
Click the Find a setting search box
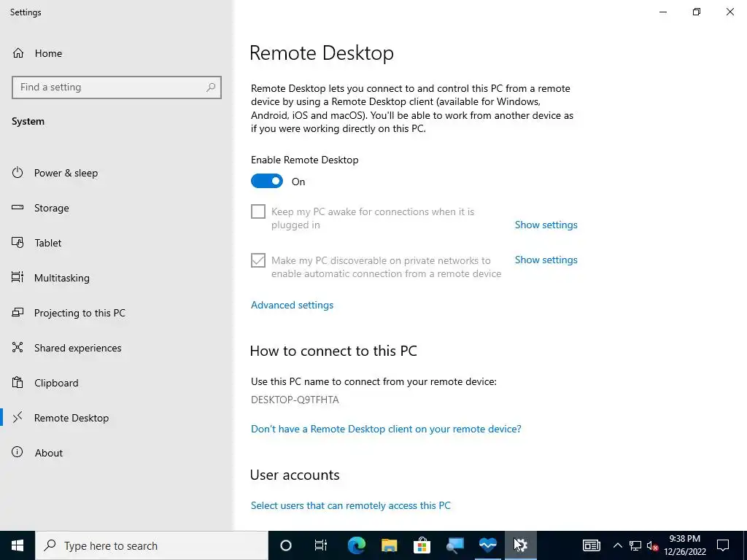click(117, 87)
